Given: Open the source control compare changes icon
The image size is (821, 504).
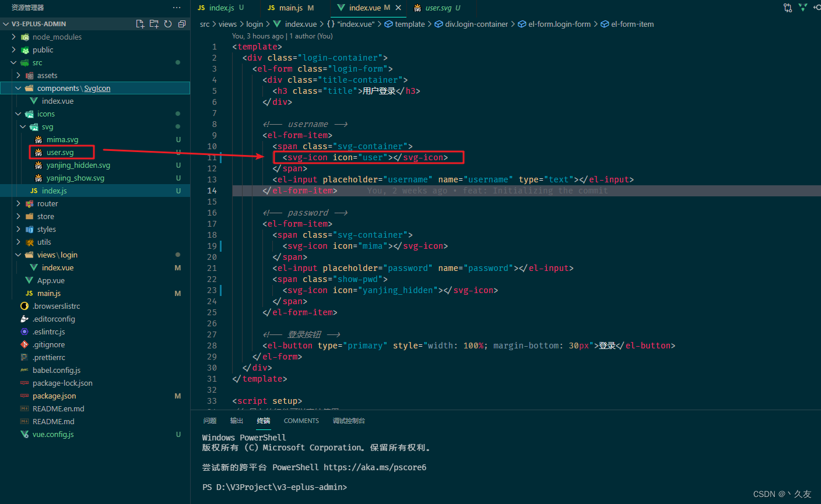Looking at the screenshot, I should coord(788,8).
